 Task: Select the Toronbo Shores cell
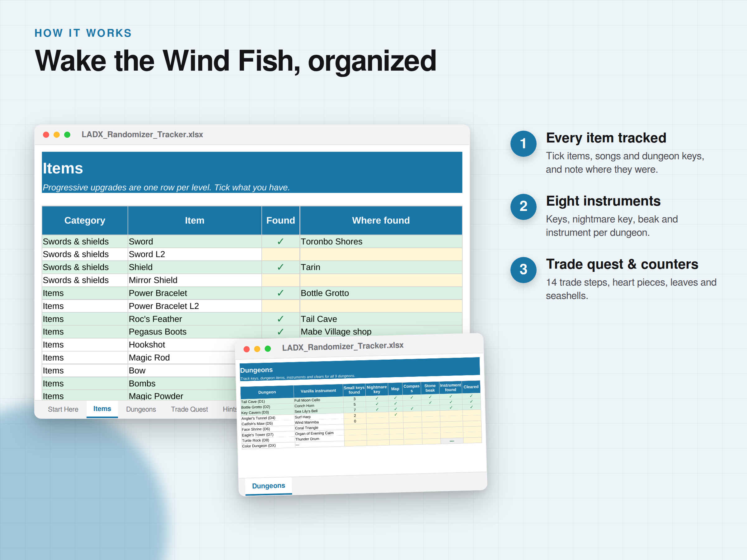click(381, 242)
